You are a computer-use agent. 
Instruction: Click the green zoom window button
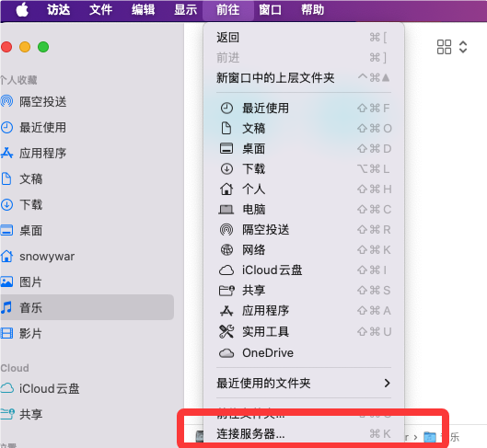coord(43,47)
